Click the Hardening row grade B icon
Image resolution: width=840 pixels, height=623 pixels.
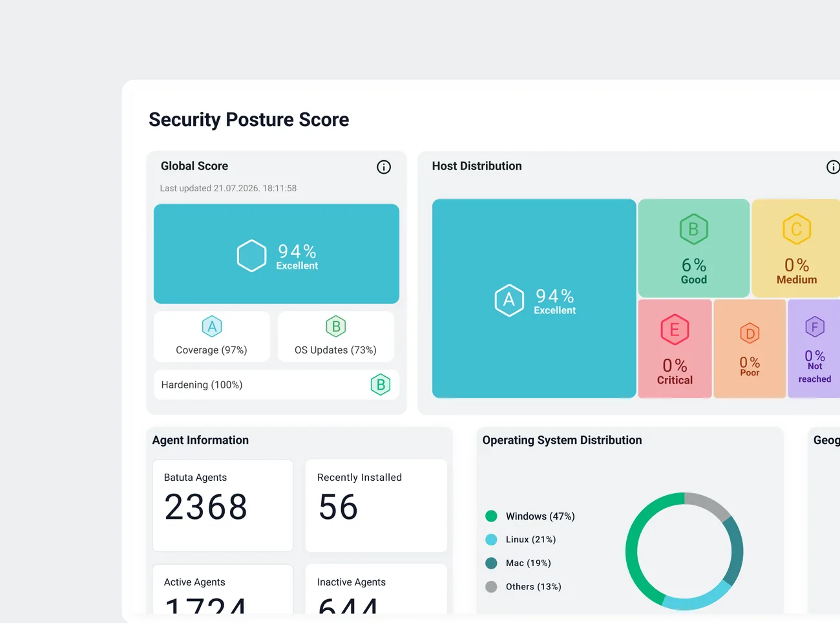tap(381, 385)
